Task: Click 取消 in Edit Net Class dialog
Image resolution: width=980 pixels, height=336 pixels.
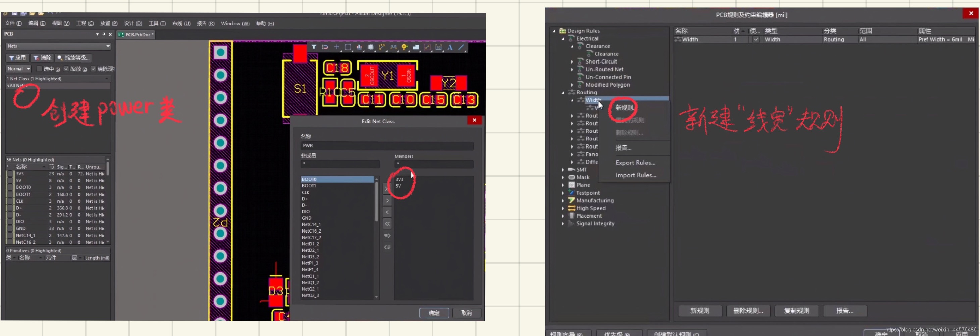Action: (x=466, y=313)
